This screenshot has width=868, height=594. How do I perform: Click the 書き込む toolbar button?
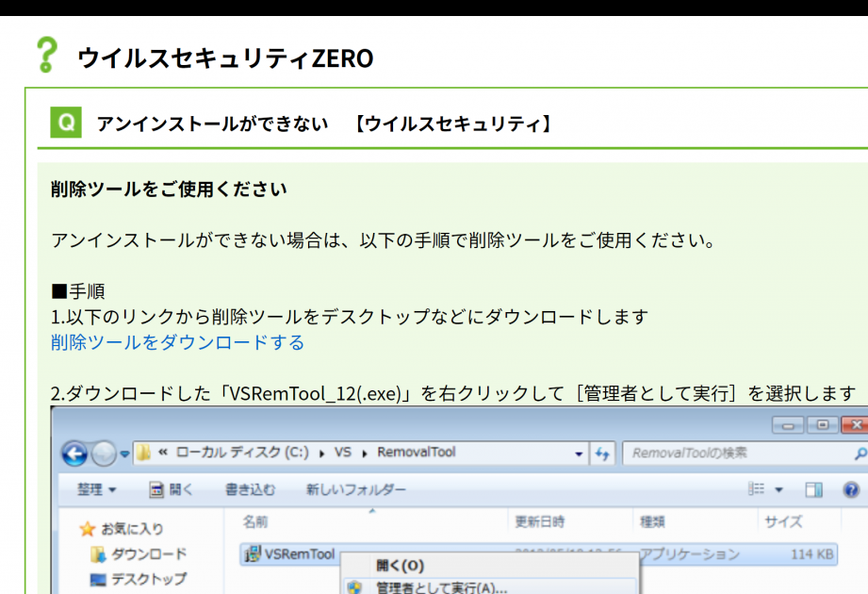click(x=250, y=490)
